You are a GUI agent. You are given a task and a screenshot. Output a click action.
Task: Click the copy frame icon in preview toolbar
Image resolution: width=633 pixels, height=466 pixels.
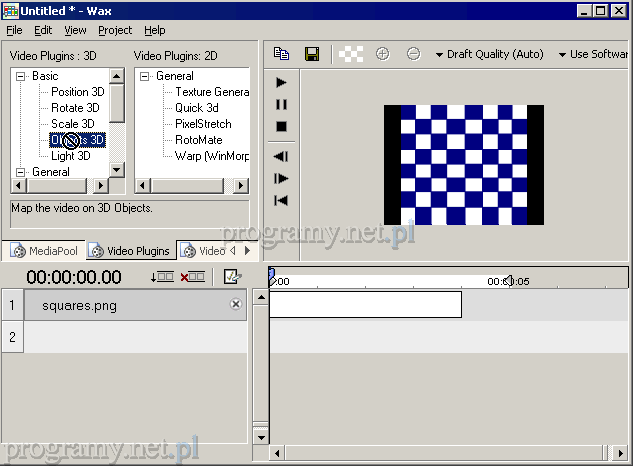[281, 54]
